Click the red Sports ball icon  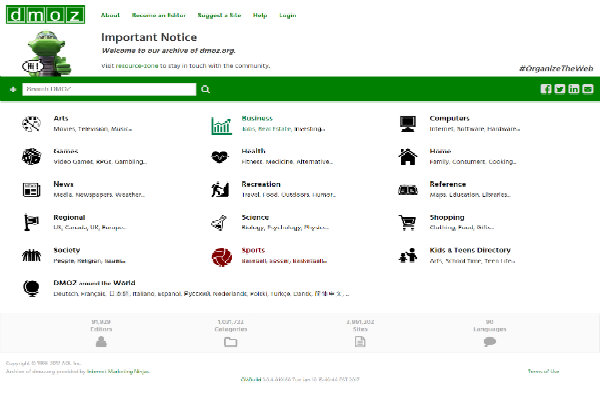pos(222,257)
